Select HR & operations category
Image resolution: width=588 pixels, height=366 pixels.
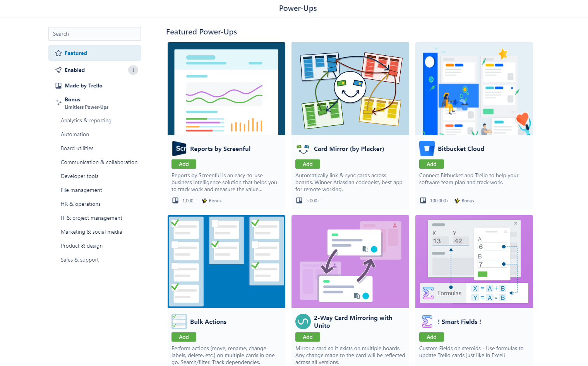81,204
